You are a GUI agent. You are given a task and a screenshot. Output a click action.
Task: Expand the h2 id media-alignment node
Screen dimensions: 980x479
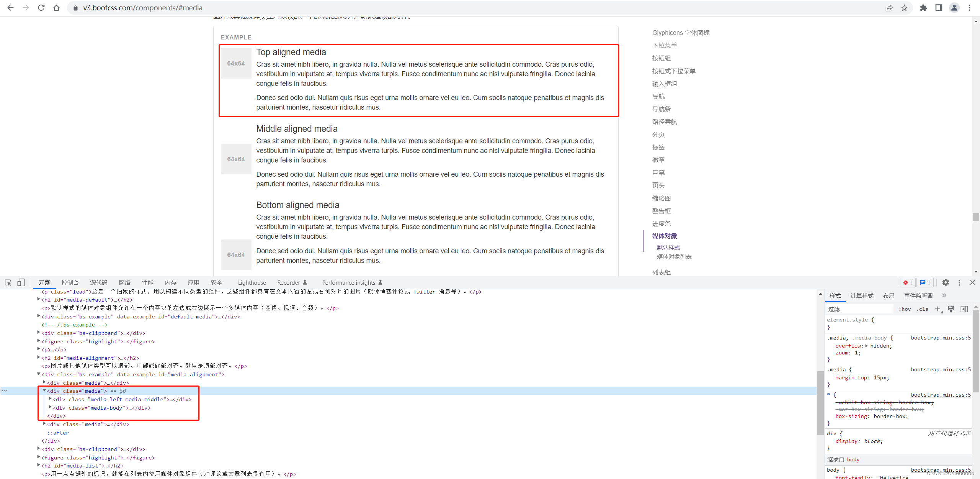pos(39,358)
